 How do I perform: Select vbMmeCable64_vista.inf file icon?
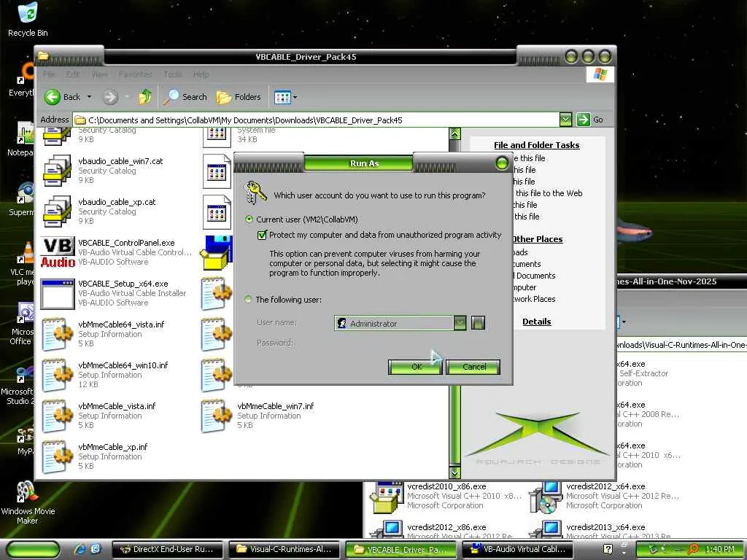[x=58, y=334]
